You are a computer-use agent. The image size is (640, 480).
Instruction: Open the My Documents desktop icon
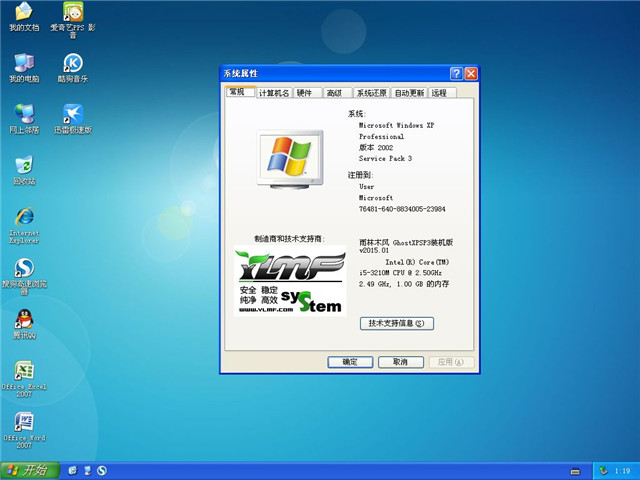24,17
